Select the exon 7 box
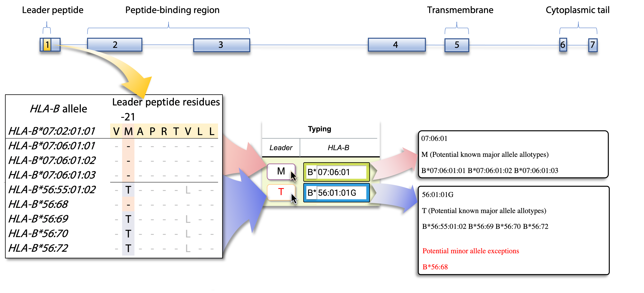The height and width of the screenshot is (293, 644). click(593, 45)
